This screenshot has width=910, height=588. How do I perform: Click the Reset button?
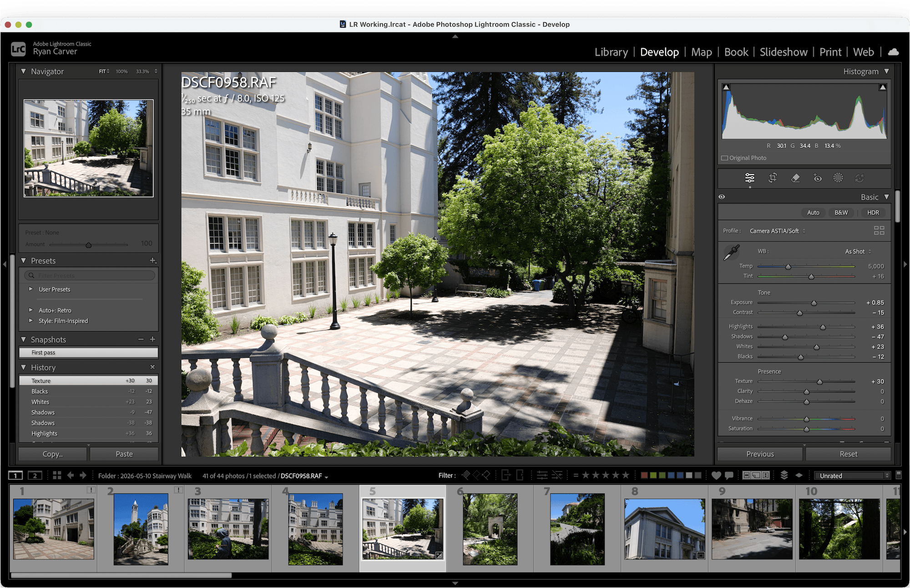pos(848,454)
